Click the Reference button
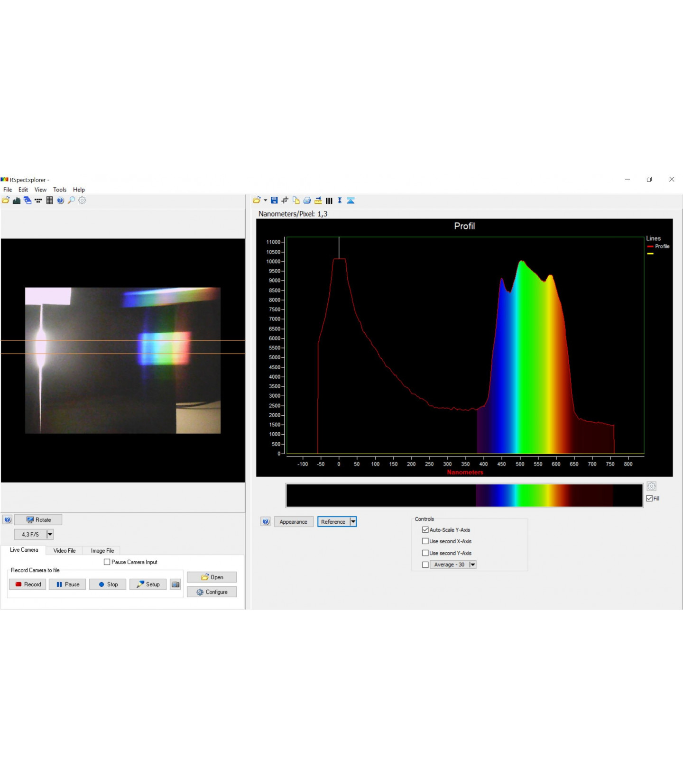This screenshot has height=784, width=683. click(x=333, y=522)
